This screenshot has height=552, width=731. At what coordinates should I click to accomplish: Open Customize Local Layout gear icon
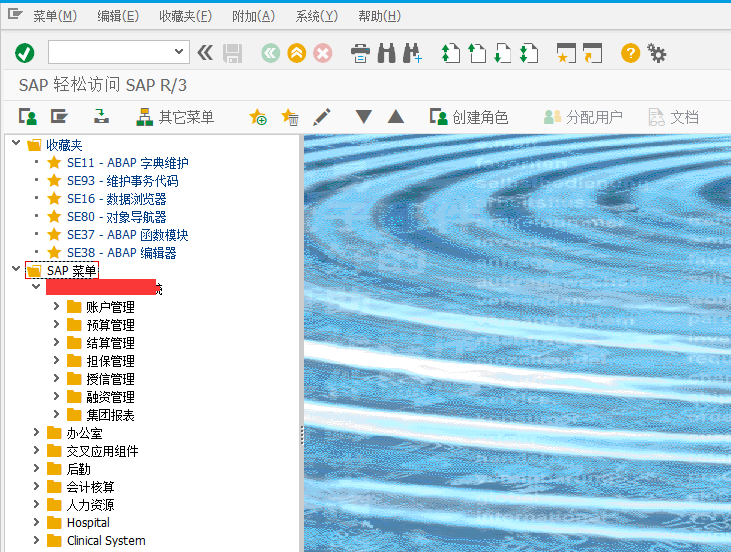pos(656,53)
